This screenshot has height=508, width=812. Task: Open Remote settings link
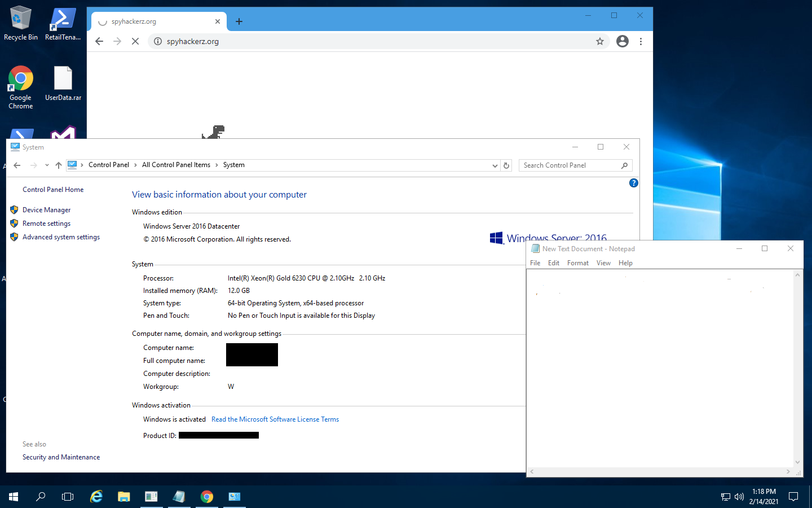pos(46,224)
